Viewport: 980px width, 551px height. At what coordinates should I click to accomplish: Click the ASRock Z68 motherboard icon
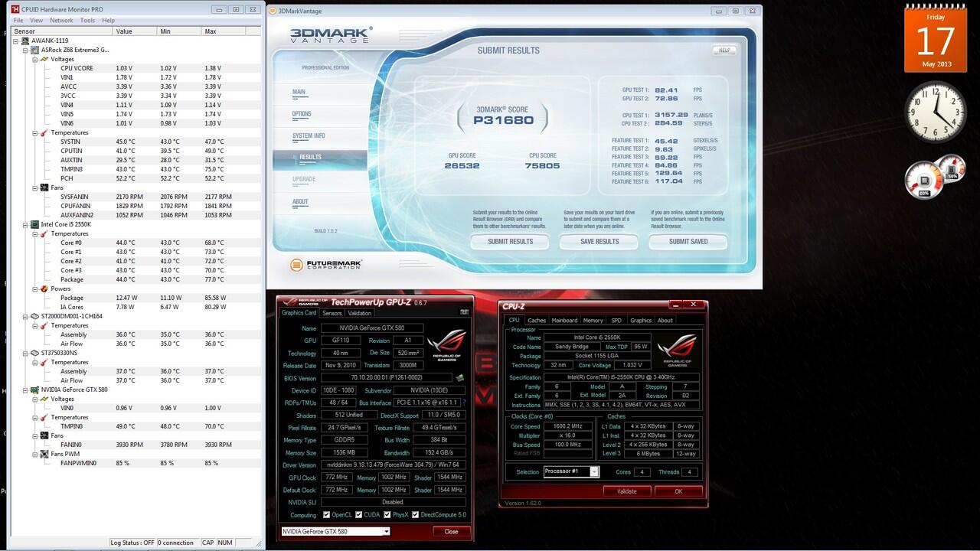pyautogui.click(x=34, y=50)
